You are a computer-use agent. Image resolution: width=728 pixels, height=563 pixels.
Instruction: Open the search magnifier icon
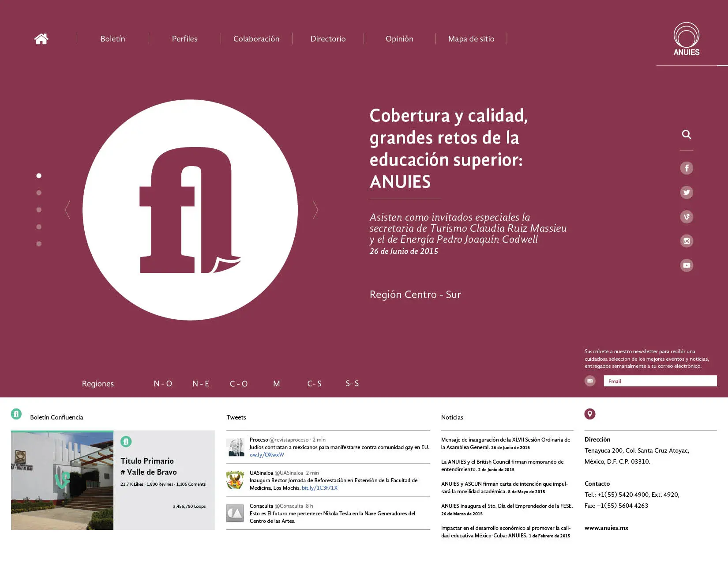(x=687, y=134)
